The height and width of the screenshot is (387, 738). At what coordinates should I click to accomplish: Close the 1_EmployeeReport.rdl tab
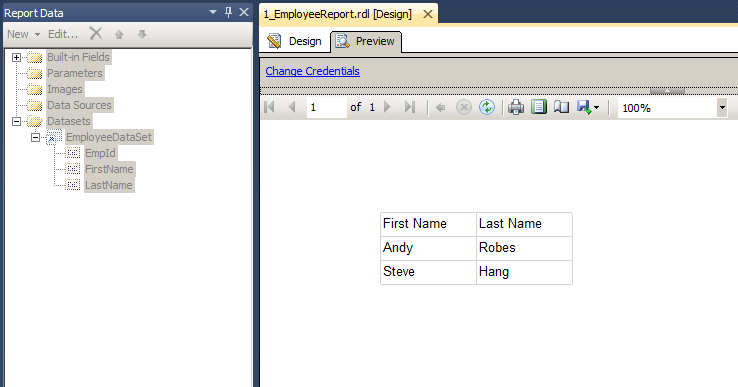click(428, 14)
